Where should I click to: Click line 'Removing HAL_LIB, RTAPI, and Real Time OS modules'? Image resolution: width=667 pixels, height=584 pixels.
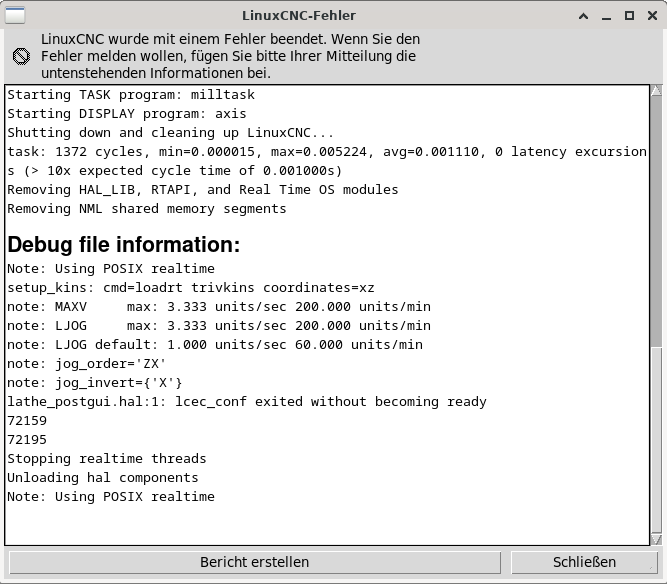click(202, 190)
